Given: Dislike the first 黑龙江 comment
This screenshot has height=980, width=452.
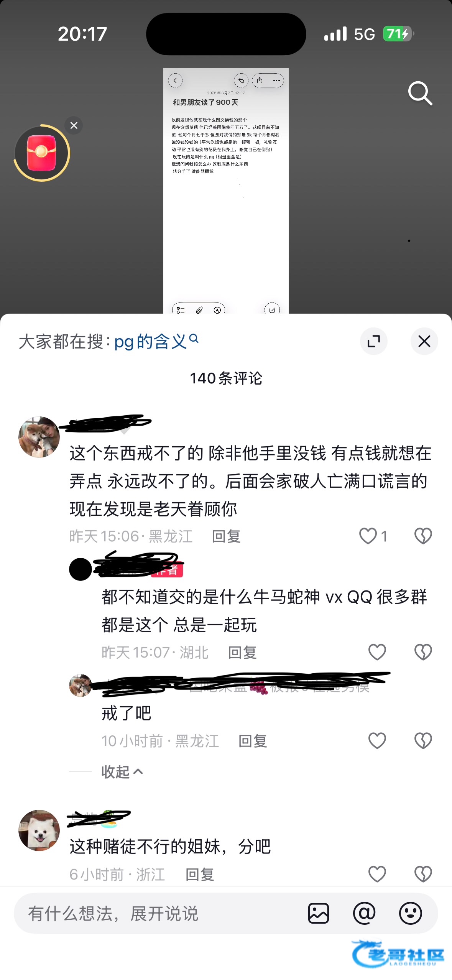Looking at the screenshot, I should [x=423, y=536].
